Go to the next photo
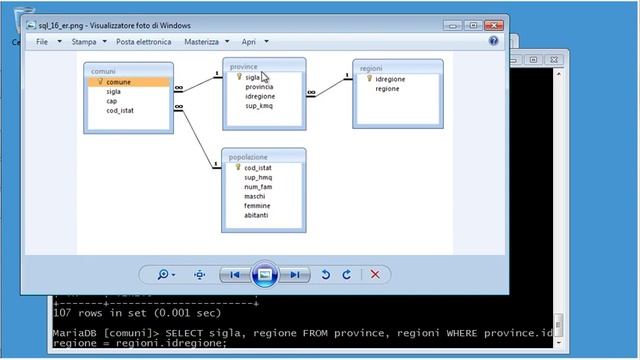 [295, 275]
